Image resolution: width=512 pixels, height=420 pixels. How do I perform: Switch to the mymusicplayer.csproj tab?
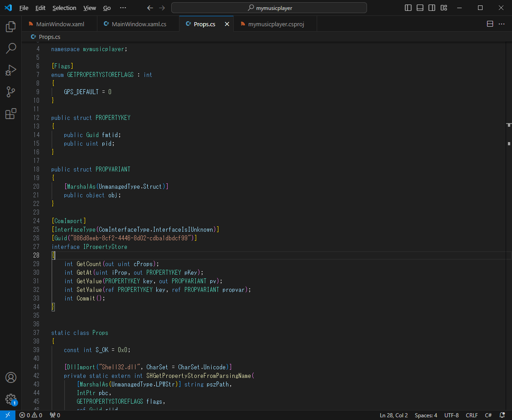coord(275,24)
